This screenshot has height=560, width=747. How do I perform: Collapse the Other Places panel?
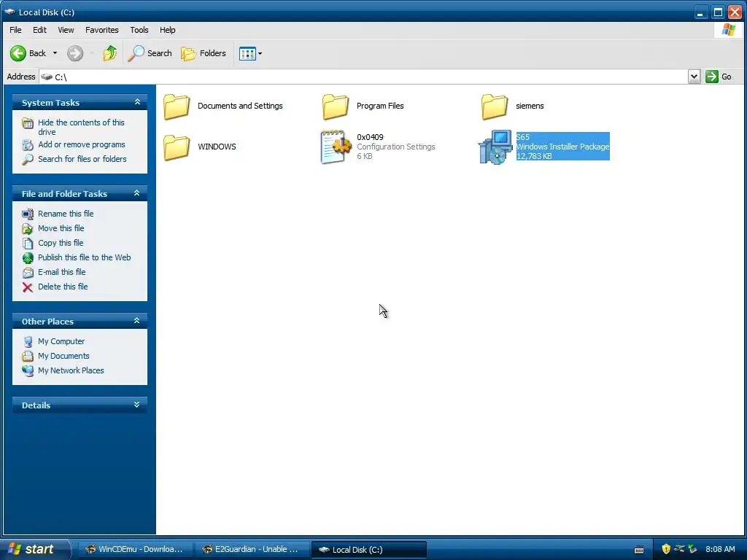click(x=136, y=321)
